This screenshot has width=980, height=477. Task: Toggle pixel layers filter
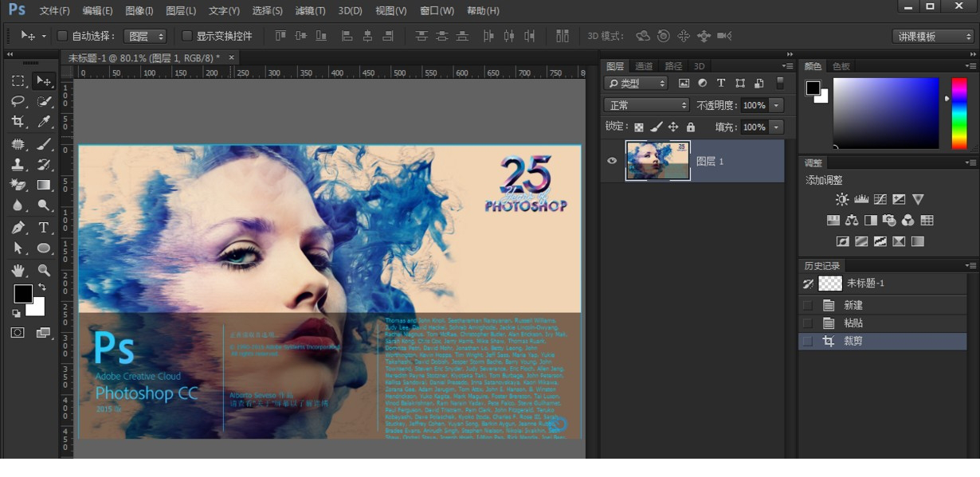point(684,83)
